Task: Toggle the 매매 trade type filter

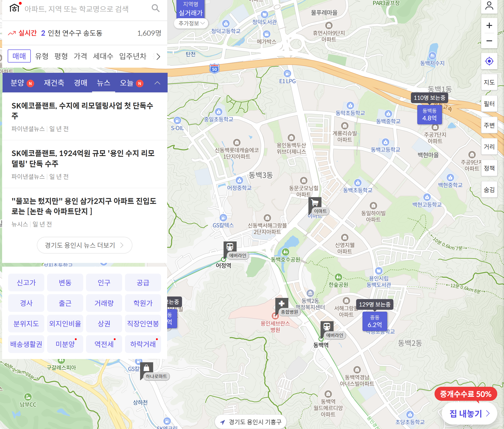Action: (19, 56)
